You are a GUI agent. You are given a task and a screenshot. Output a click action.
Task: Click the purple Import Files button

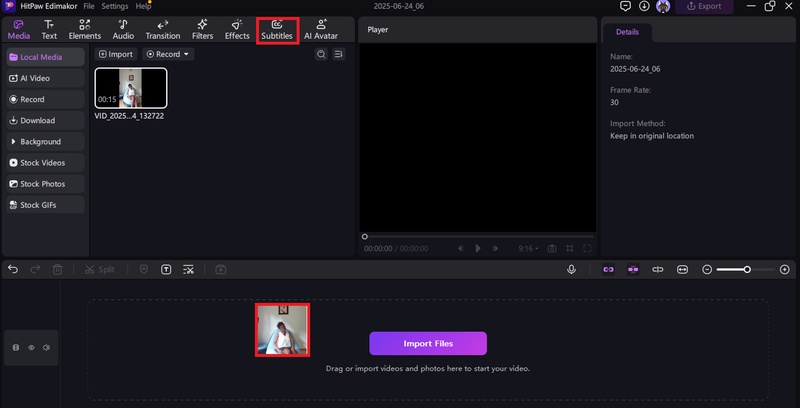pyautogui.click(x=428, y=343)
